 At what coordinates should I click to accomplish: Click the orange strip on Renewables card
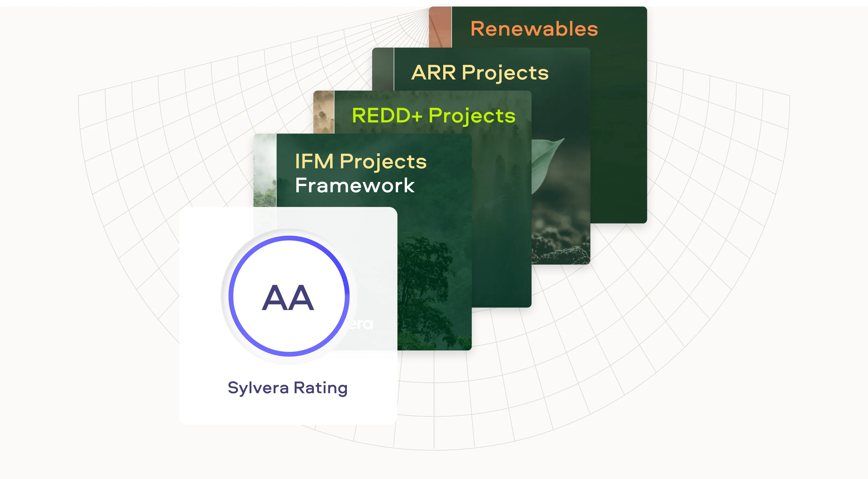click(440, 27)
